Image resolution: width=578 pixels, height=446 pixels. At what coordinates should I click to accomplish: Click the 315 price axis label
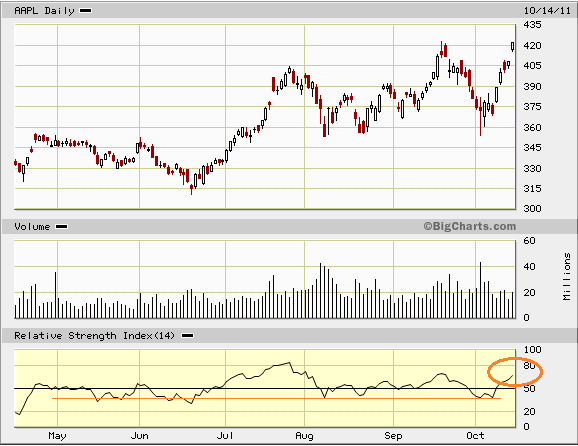(x=532, y=188)
